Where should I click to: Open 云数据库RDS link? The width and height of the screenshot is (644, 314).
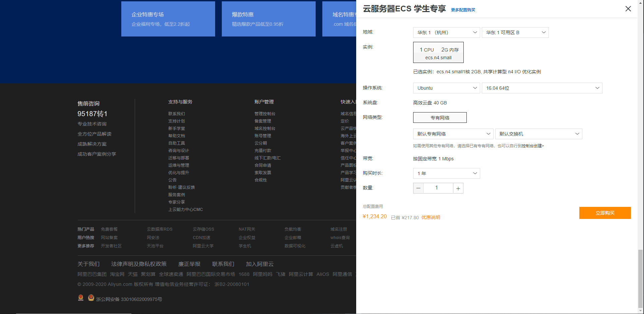(x=159, y=229)
